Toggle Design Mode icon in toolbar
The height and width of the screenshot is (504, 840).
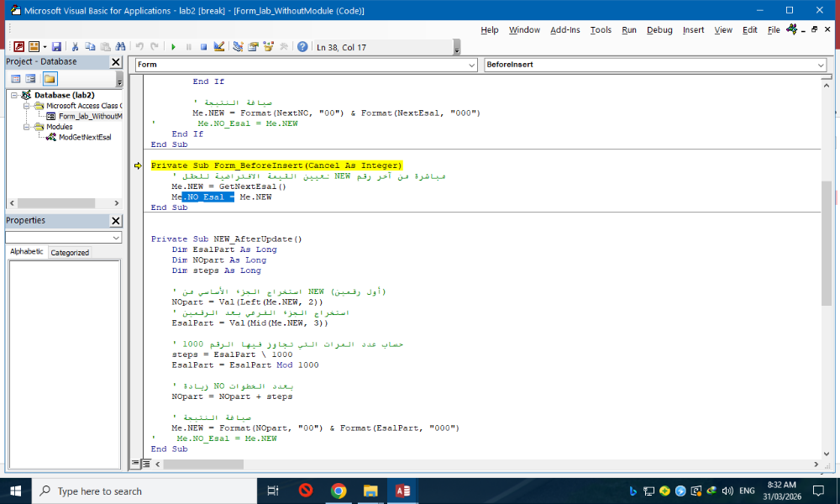219,47
